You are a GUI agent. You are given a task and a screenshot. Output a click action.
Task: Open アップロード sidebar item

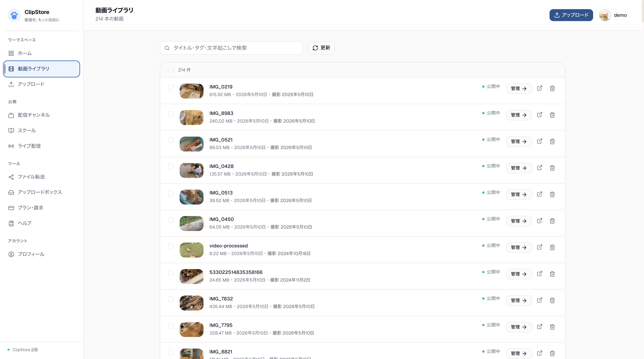pos(42,84)
